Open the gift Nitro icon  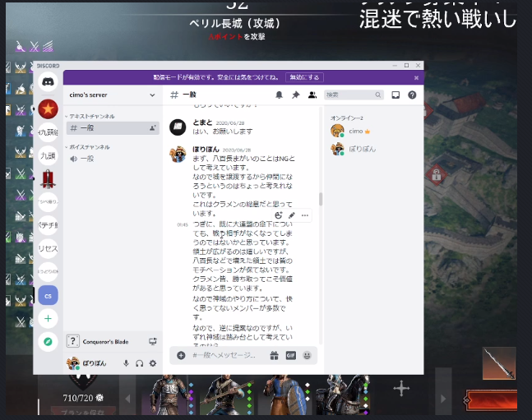274,355
